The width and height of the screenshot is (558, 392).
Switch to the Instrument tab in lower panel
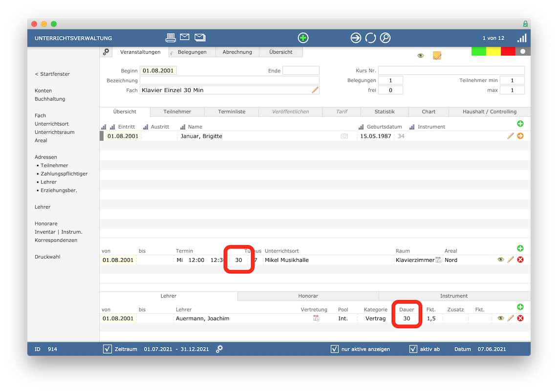point(454,296)
